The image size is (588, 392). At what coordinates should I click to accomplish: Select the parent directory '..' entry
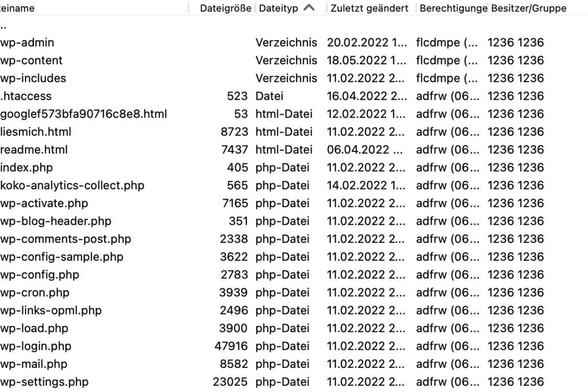[3, 25]
